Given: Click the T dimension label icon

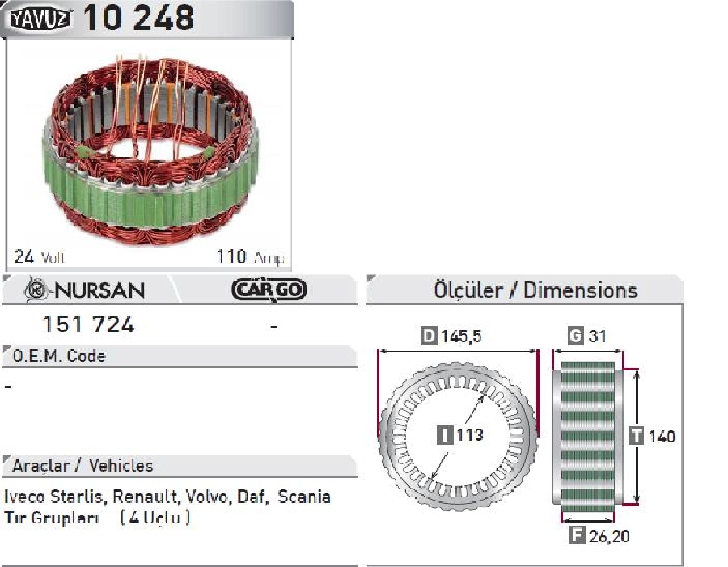Looking at the screenshot, I should coord(636,437).
